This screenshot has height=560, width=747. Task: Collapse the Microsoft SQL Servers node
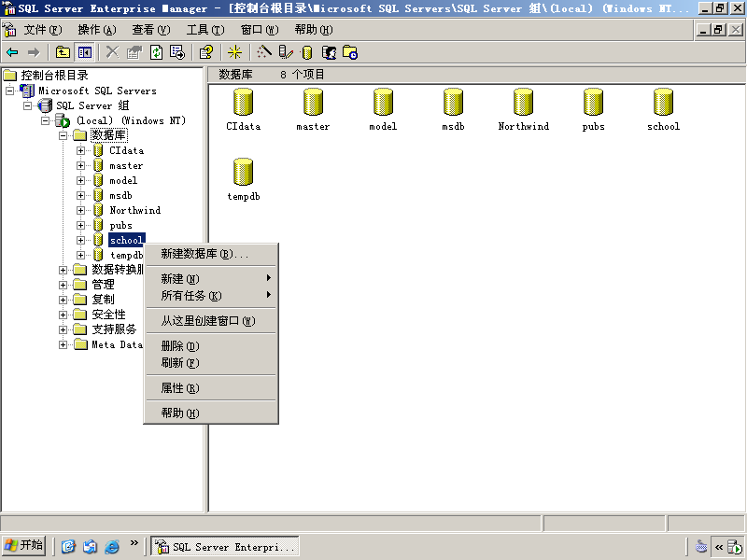(x=9, y=91)
